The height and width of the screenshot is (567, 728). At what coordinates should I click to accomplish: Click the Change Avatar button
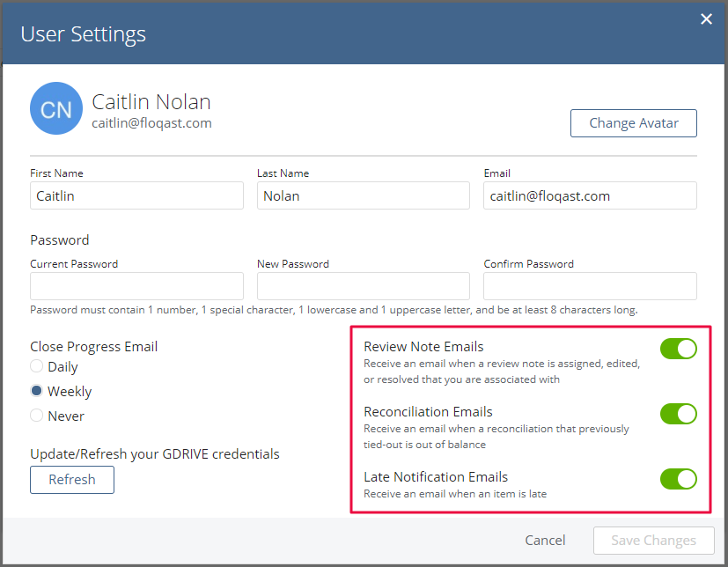[633, 123]
